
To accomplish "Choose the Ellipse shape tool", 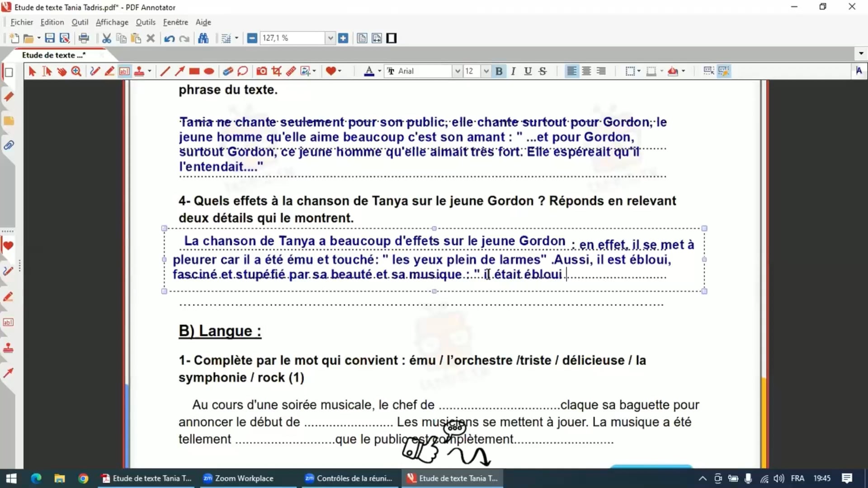I will [x=209, y=71].
